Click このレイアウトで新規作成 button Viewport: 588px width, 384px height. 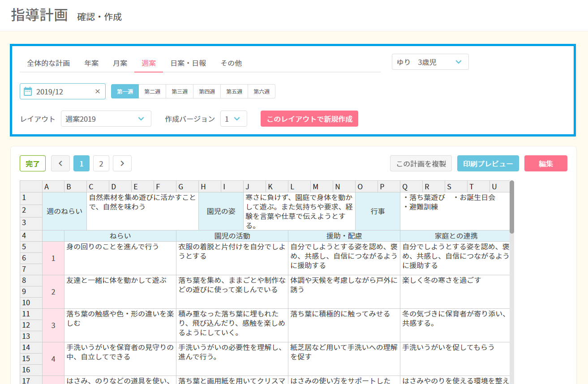[309, 119]
